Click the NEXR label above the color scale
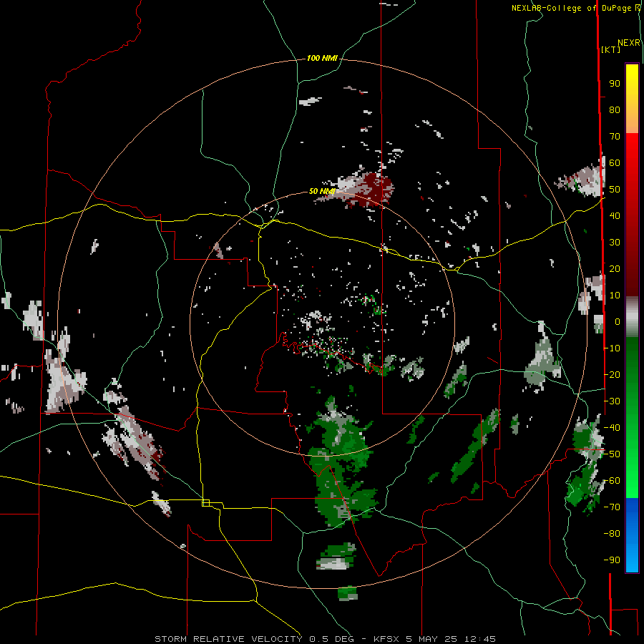Image resolution: width=644 pixels, height=644 pixels. pyautogui.click(x=629, y=43)
